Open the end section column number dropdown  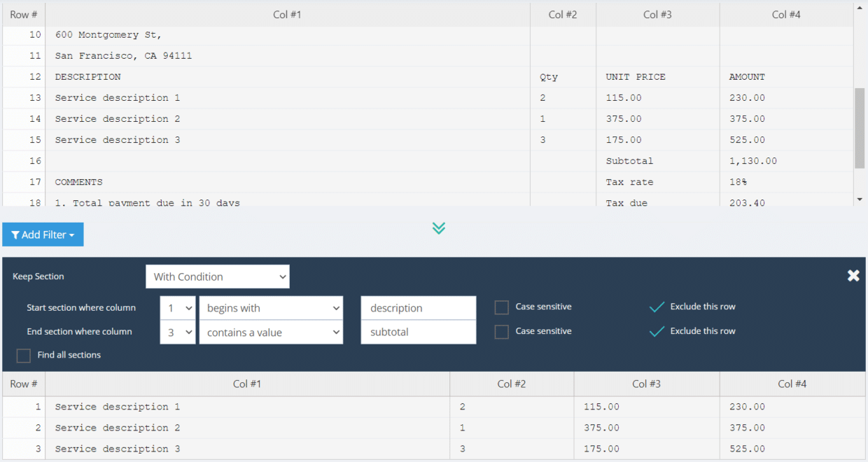[178, 332]
